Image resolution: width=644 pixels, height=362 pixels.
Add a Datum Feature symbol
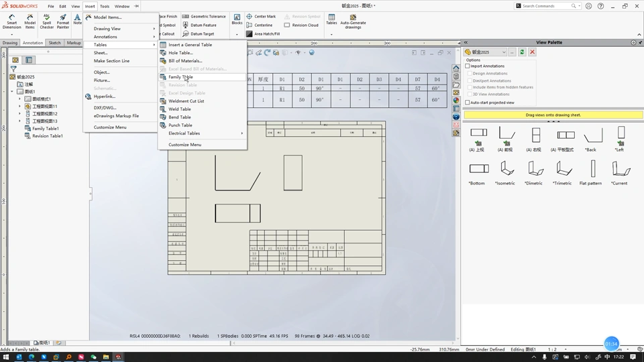coord(200,25)
